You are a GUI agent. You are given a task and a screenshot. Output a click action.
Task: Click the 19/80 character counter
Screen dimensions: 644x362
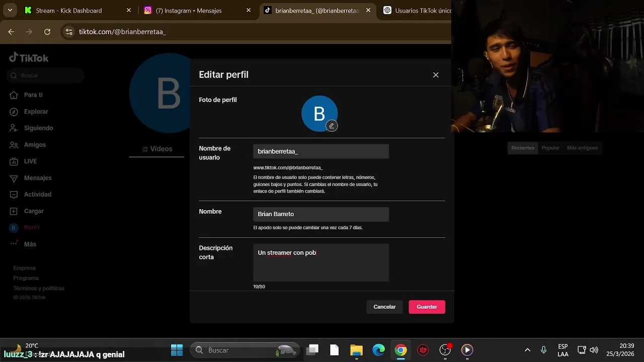click(x=259, y=287)
